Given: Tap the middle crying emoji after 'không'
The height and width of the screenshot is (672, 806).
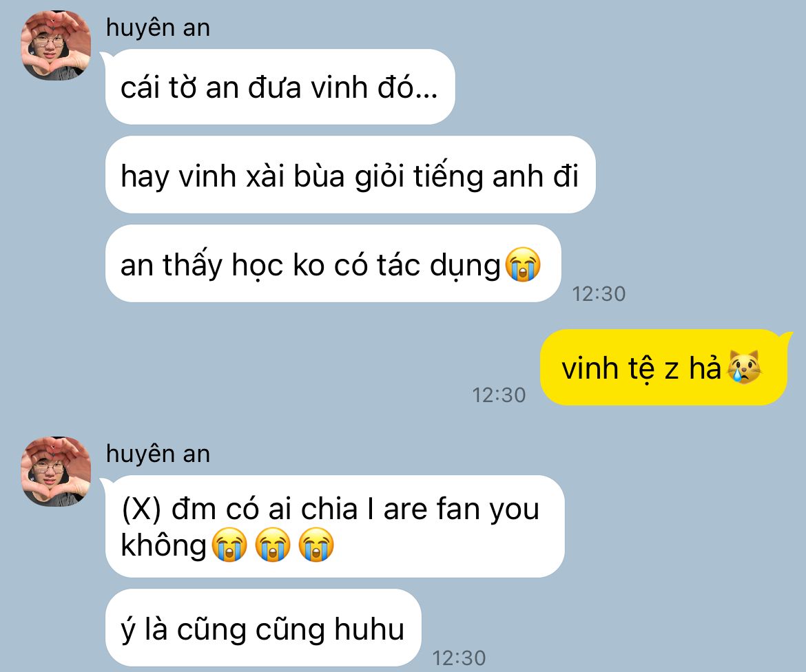Looking at the screenshot, I should coord(272,544).
